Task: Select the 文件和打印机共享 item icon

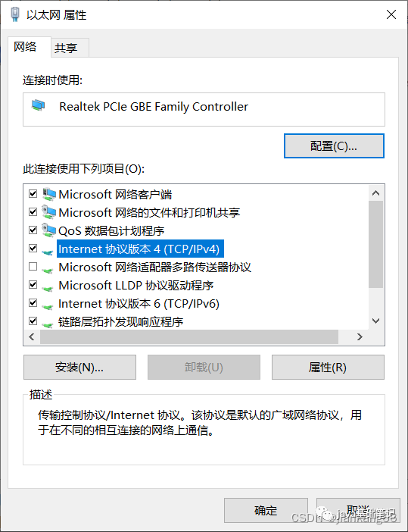Action: tap(48, 212)
